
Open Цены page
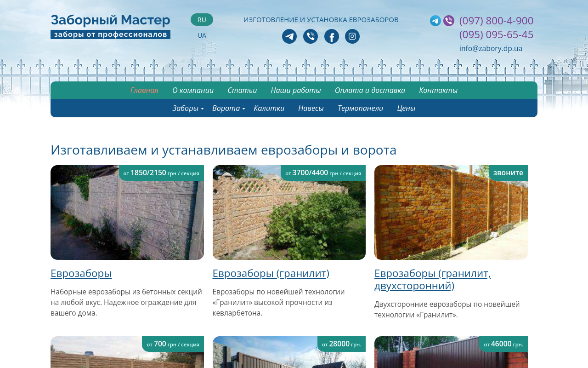pos(406,108)
